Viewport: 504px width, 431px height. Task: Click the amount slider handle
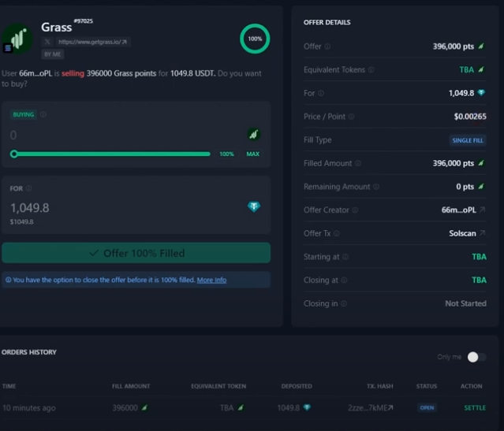[x=14, y=154]
